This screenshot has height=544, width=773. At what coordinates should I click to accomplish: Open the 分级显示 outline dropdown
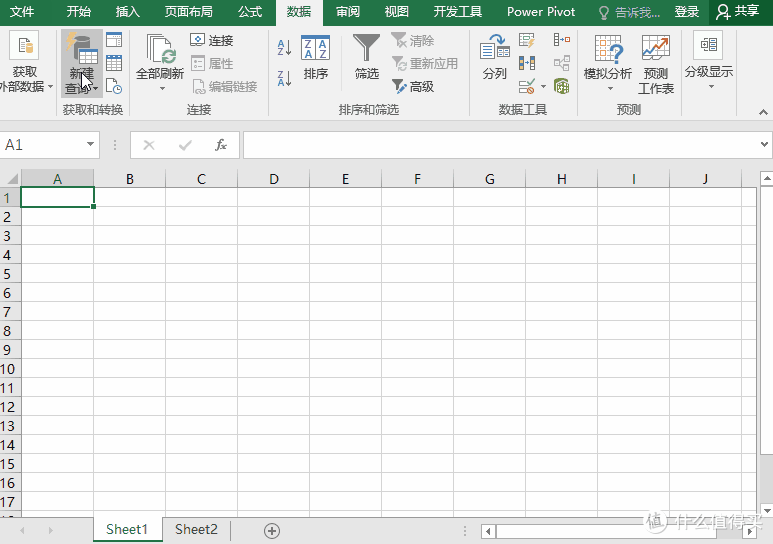(708, 63)
